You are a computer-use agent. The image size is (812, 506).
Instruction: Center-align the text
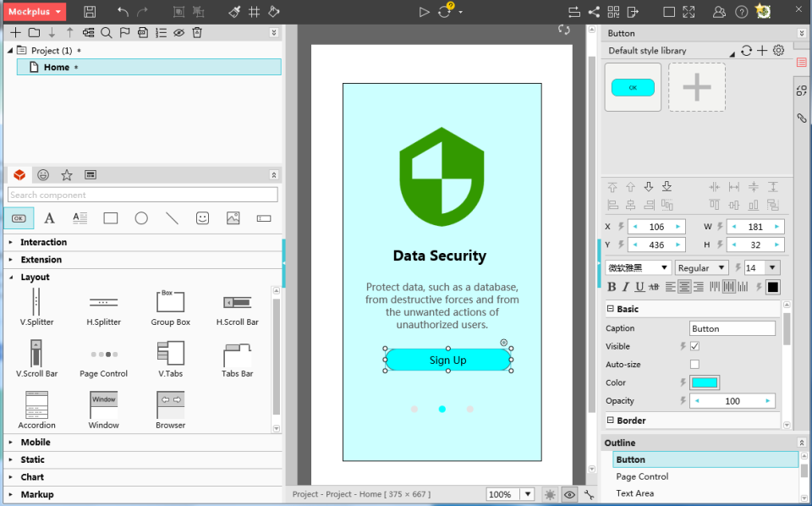(x=684, y=287)
